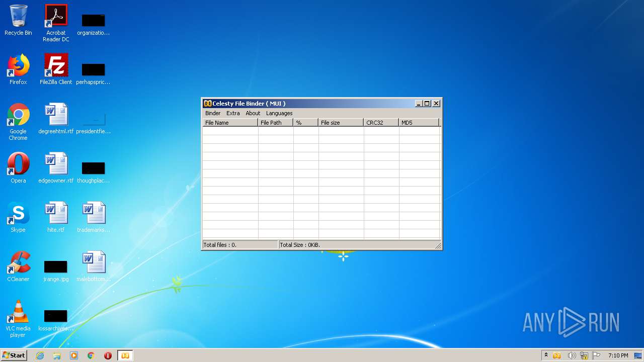Maximize the Celesty File Binder window

pos(427,104)
